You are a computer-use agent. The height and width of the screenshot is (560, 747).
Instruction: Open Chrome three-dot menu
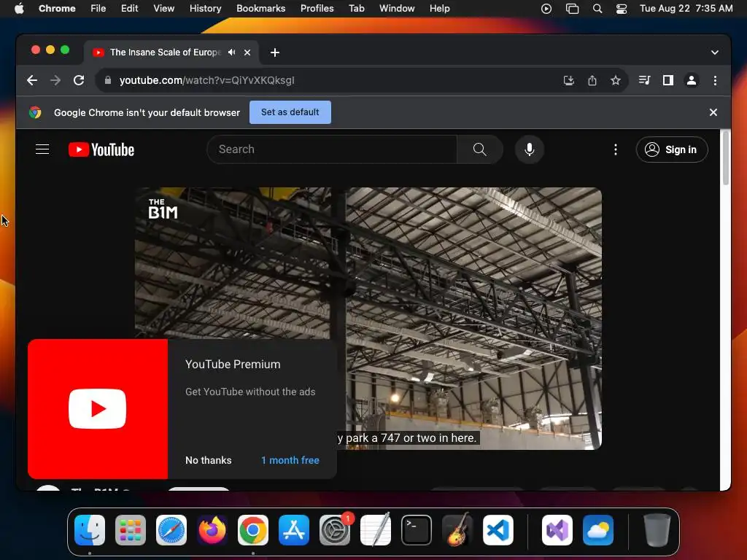click(x=715, y=80)
